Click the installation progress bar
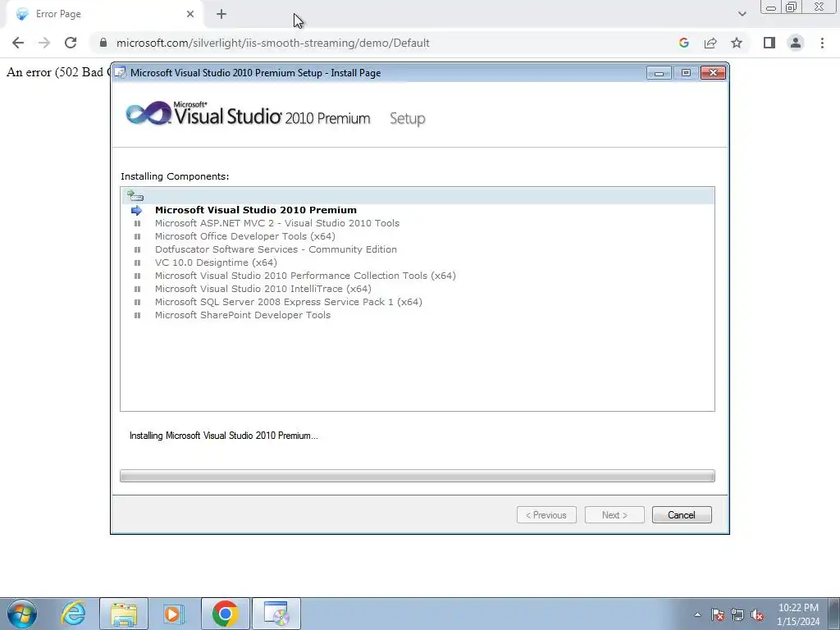Viewport: 840px width, 630px height. (418, 476)
